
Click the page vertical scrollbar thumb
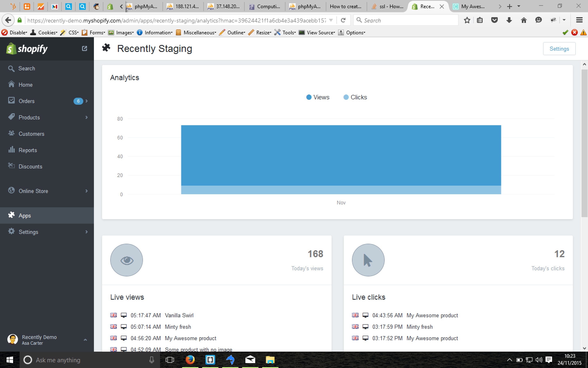pos(584,143)
